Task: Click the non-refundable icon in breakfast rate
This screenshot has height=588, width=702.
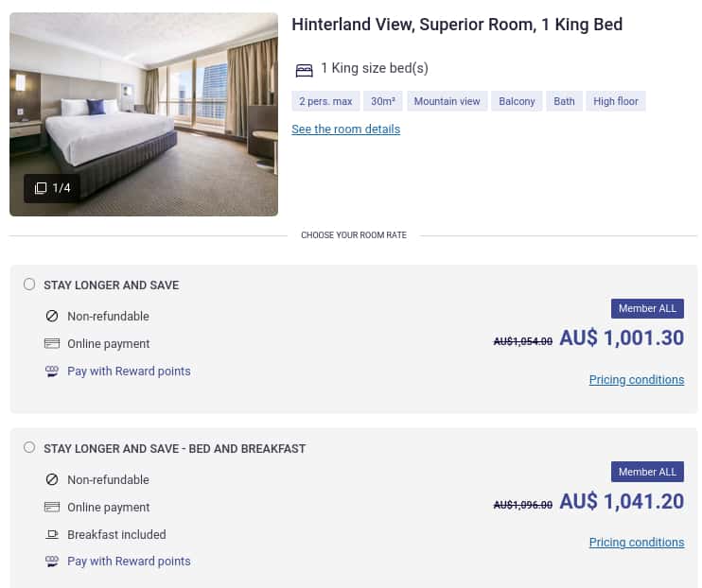Action: point(52,480)
